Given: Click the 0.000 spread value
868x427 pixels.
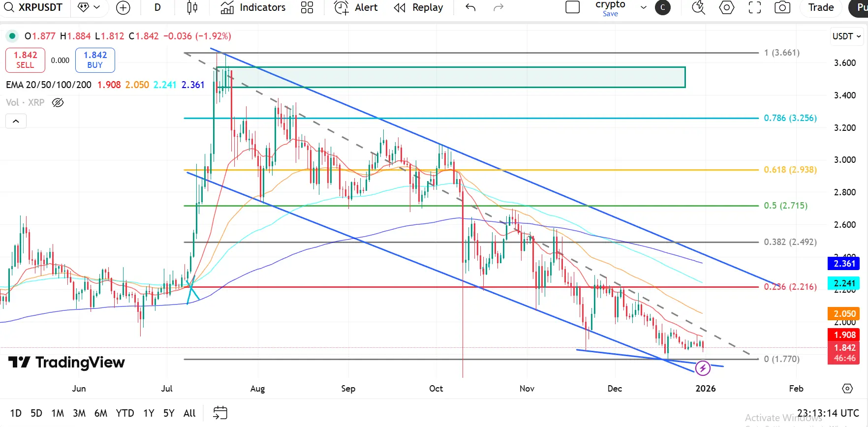Looking at the screenshot, I should tap(60, 61).
